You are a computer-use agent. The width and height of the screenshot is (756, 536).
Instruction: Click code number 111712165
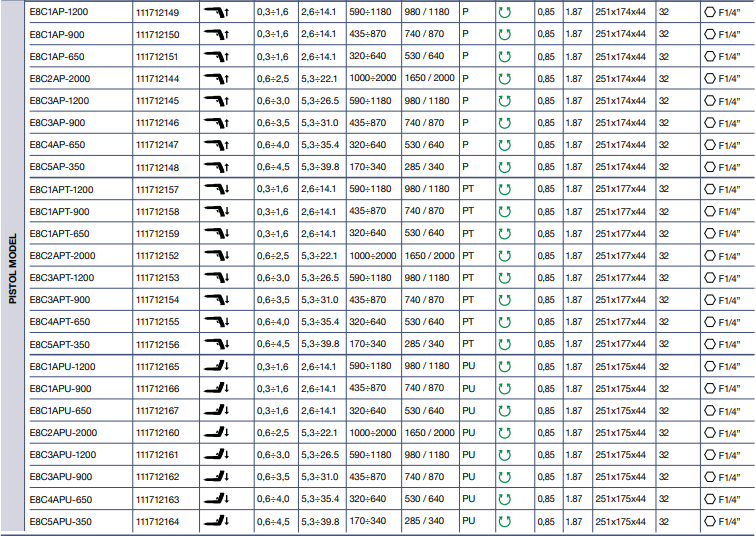[x=157, y=366]
